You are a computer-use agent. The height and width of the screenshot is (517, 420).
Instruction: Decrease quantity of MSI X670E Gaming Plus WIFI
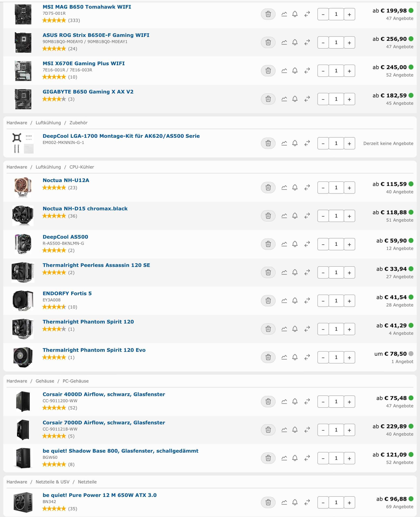pyautogui.click(x=323, y=71)
